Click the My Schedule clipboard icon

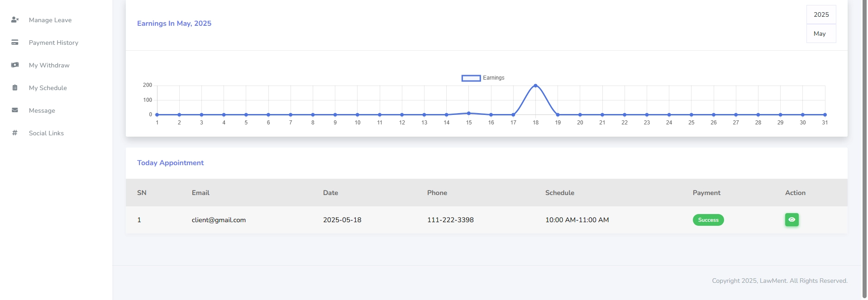[x=15, y=88]
